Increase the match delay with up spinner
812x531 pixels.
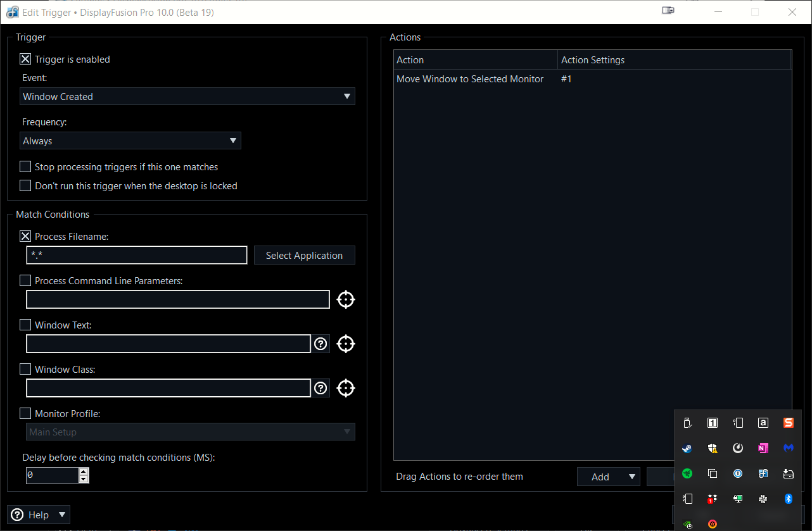click(x=84, y=472)
